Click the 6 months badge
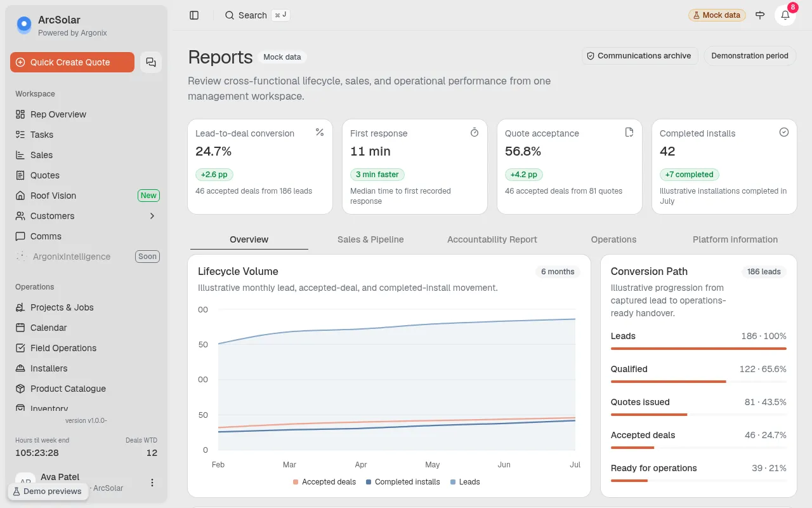 pyautogui.click(x=558, y=272)
